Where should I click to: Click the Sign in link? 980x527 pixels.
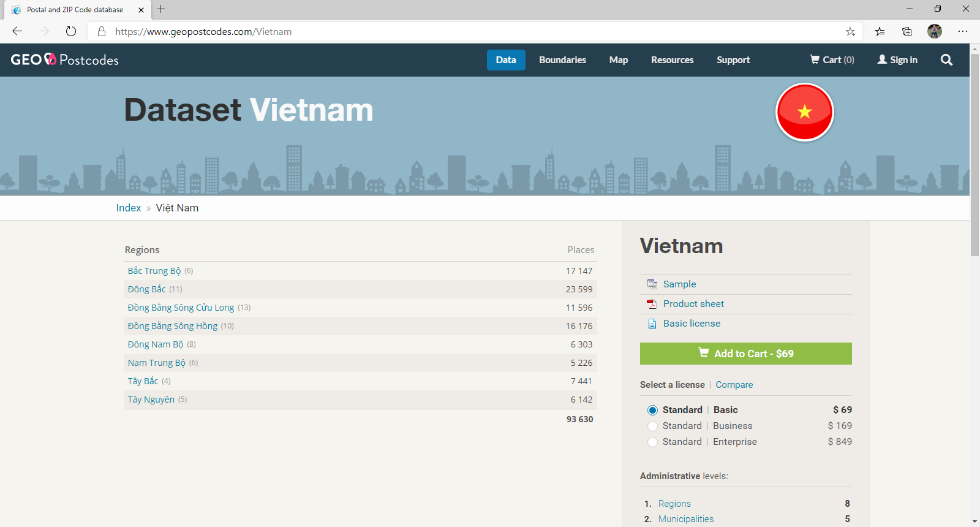click(x=897, y=60)
